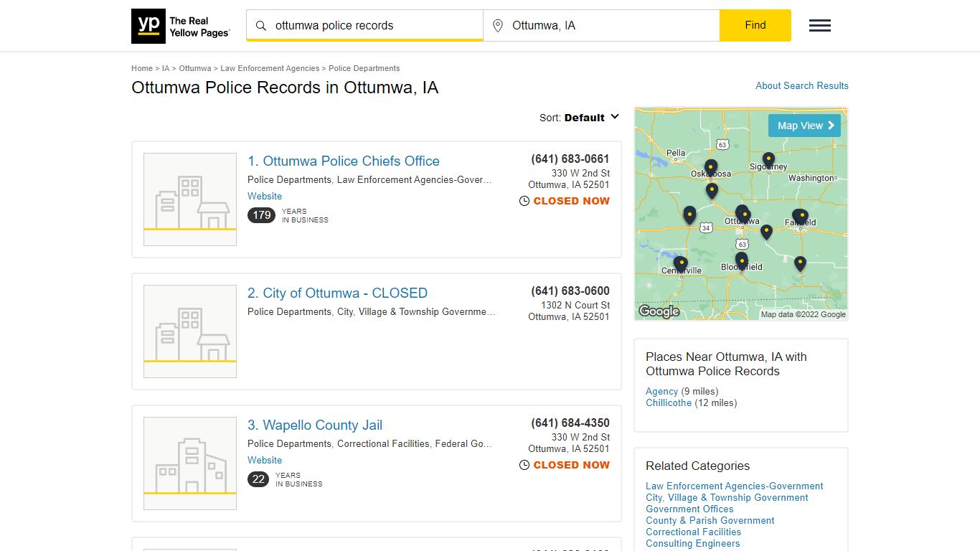Go to Ottumwa breadcrumb
The image size is (980, 551).
(x=195, y=69)
